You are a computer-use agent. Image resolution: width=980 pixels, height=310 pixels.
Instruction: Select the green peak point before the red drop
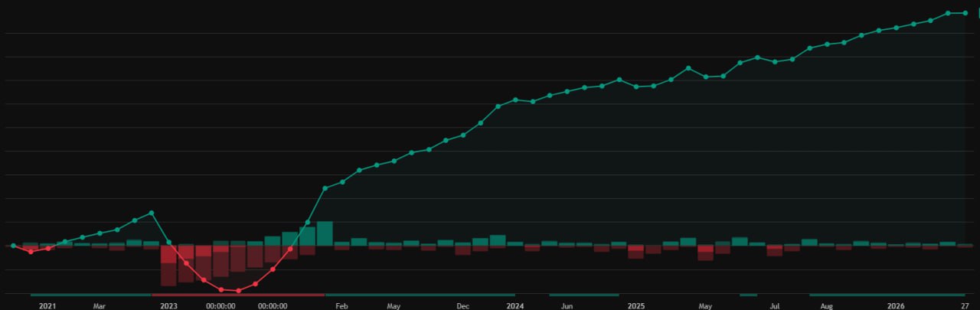[x=152, y=213]
